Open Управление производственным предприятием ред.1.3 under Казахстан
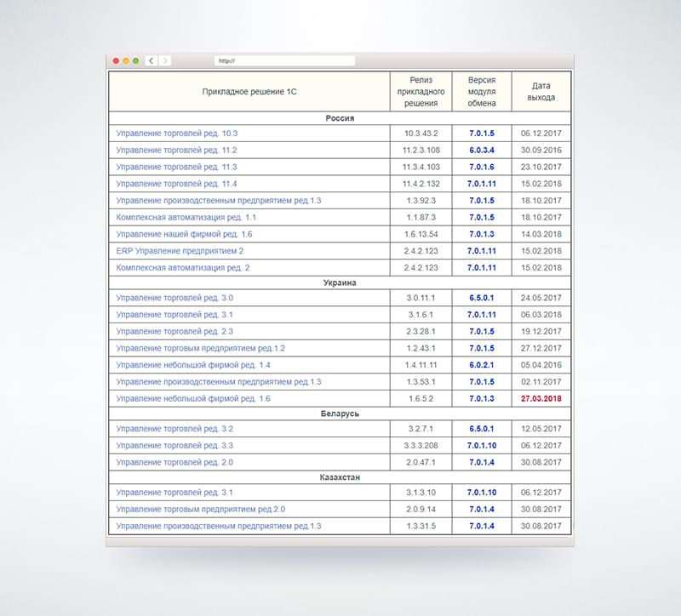Image resolution: width=681 pixels, height=616 pixels. (x=219, y=526)
